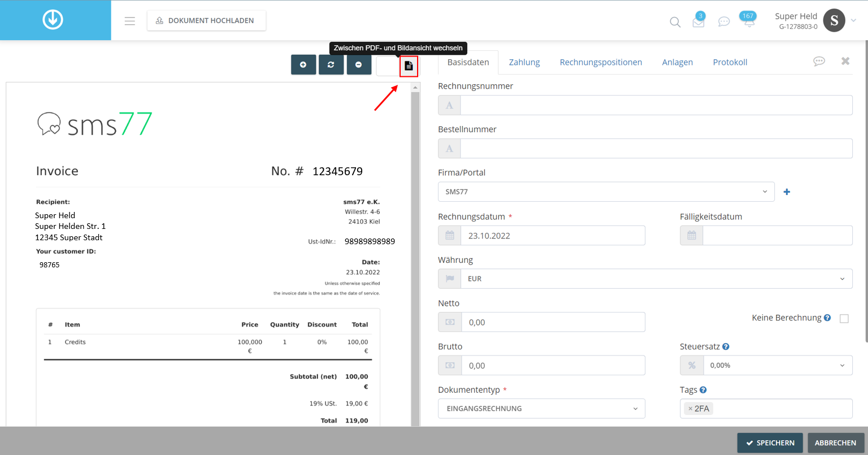Show help for Keine Berechnung
Viewport: 868px width, 455px height.
click(x=827, y=318)
